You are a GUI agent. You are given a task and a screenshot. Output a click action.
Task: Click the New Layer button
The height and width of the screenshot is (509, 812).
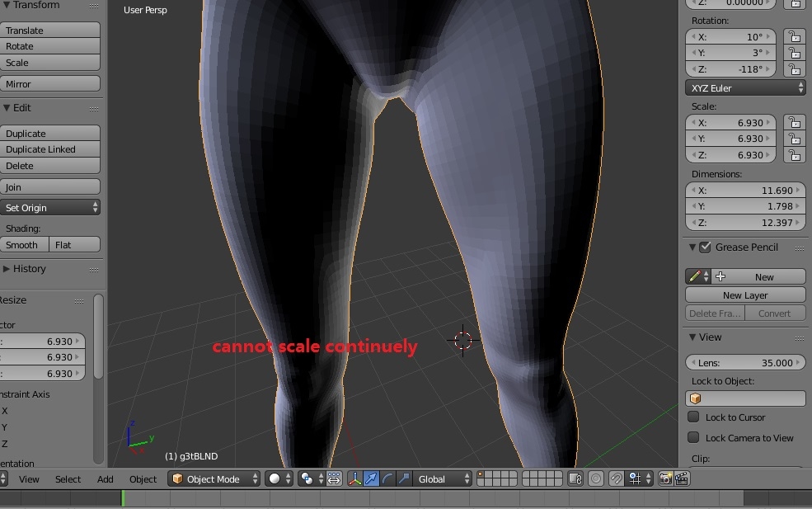745,295
